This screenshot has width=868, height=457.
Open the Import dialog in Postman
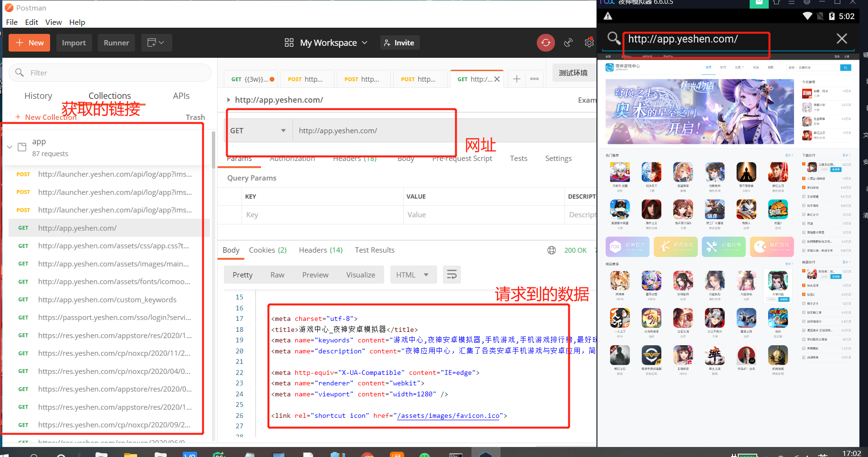pyautogui.click(x=74, y=43)
